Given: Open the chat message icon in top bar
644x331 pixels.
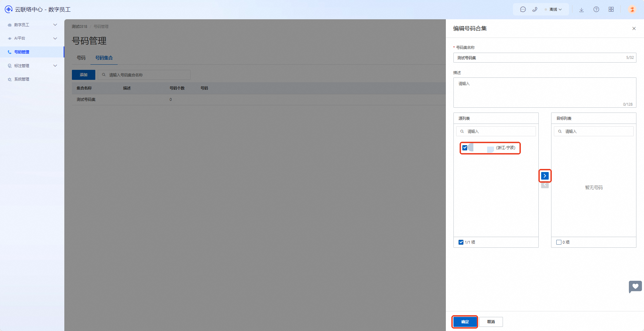Looking at the screenshot, I should [x=523, y=10].
